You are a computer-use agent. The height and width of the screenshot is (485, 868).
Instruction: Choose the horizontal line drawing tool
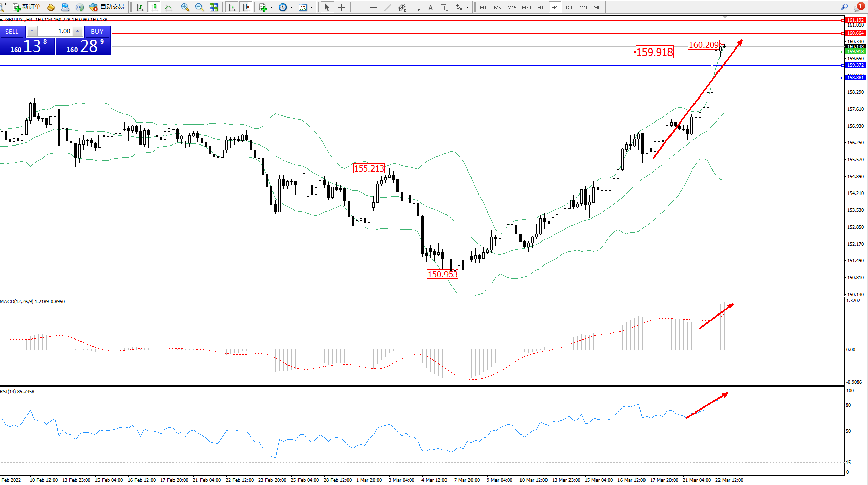point(374,7)
